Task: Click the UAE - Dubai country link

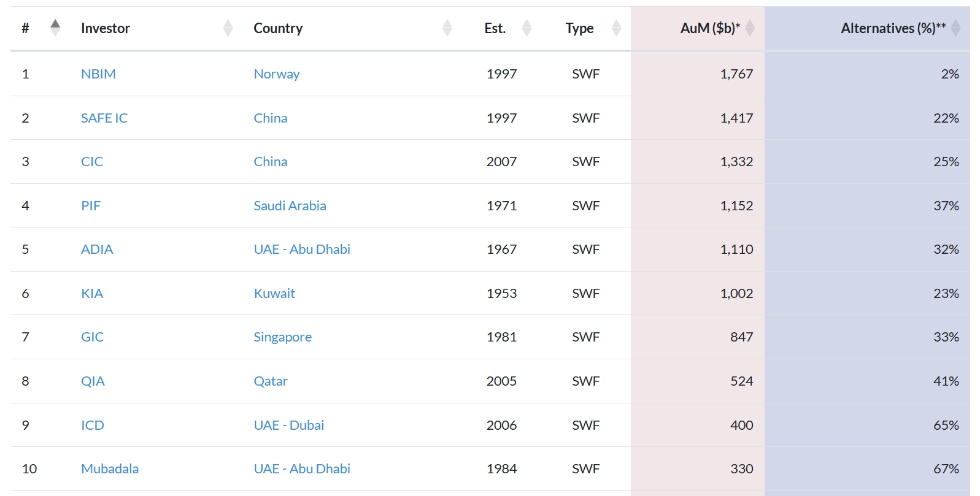Action: click(x=288, y=425)
